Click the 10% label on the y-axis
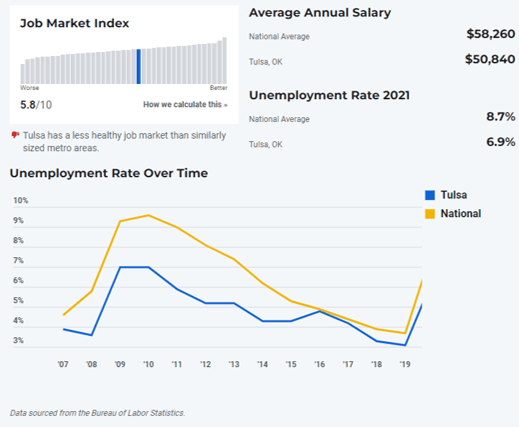The height and width of the screenshot is (427, 519). 21,200
